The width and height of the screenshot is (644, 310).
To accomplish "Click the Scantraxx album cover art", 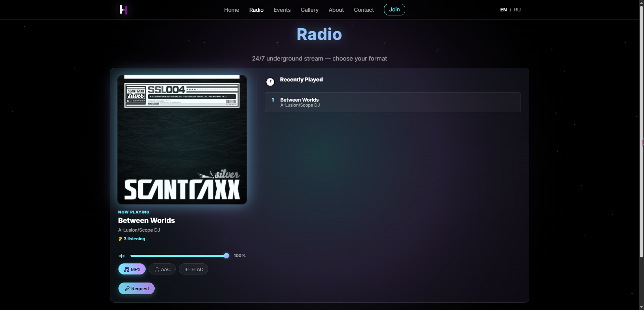I will 182,140.
